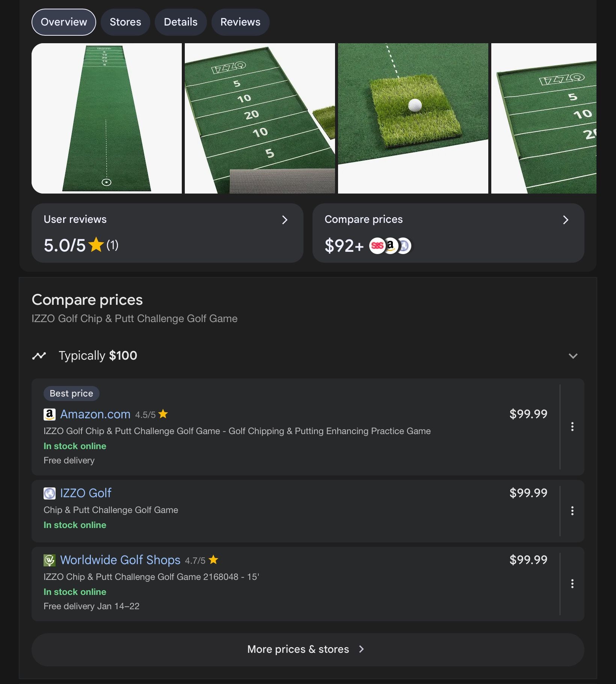Image resolution: width=616 pixels, height=684 pixels.
Task: Click the price trend graph icon
Action: pyautogui.click(x=39, y=356)
